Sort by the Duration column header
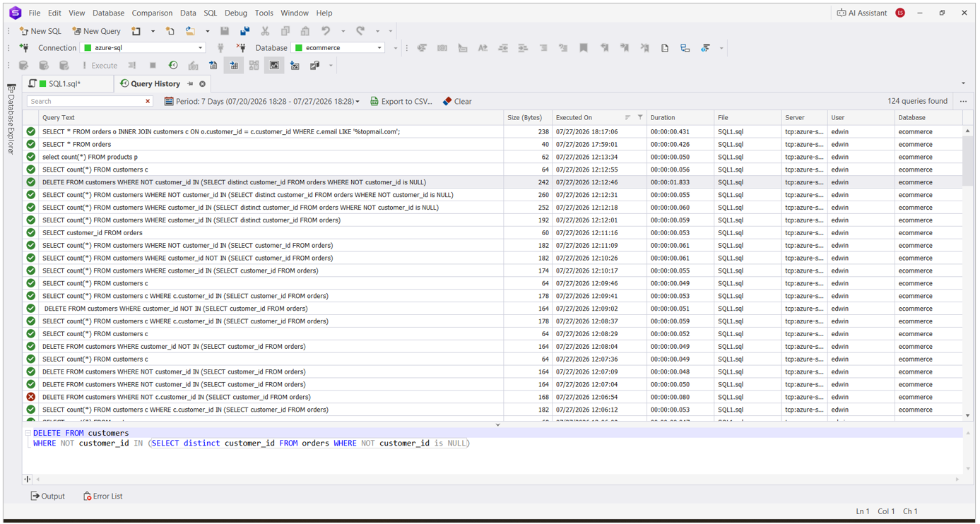The width and height of the screenshot is (980, 524). click(680, 118)
